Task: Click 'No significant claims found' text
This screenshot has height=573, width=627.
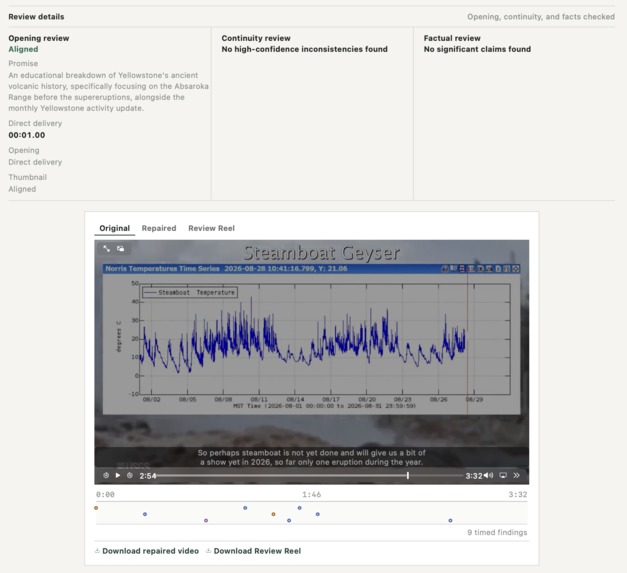Action: (x=477, y=49)
